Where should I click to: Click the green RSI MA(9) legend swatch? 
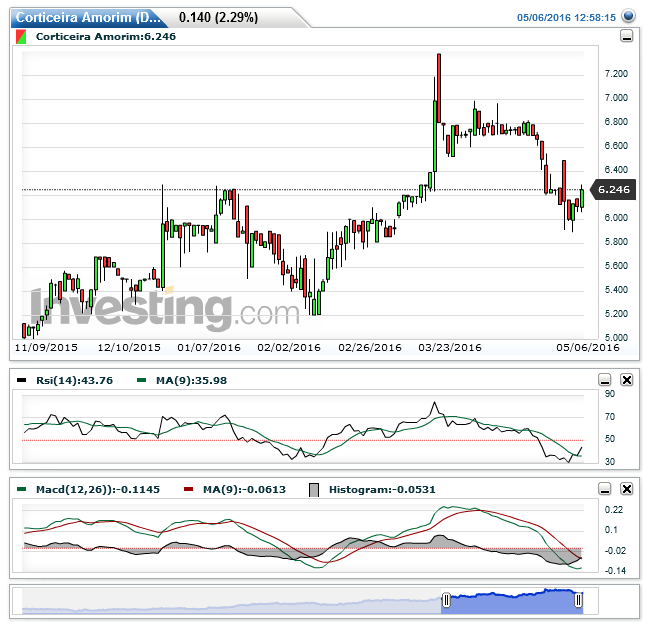click(x=141, y=380)
